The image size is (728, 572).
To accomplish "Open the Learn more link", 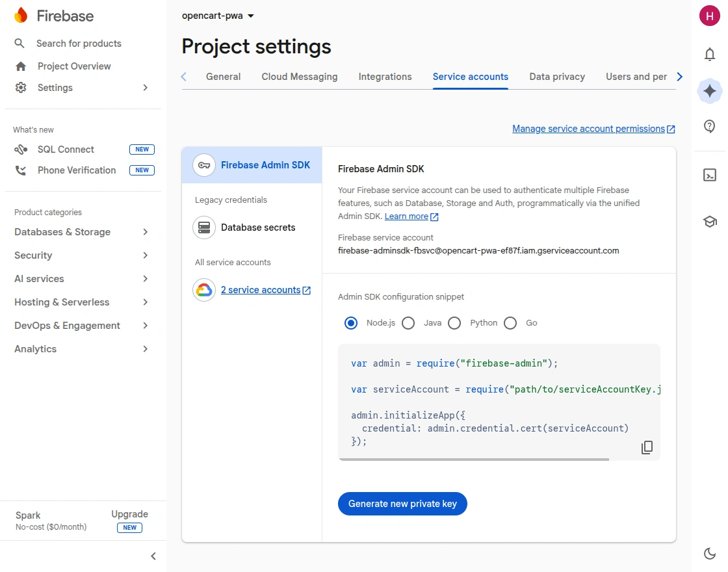I will 406,216.
